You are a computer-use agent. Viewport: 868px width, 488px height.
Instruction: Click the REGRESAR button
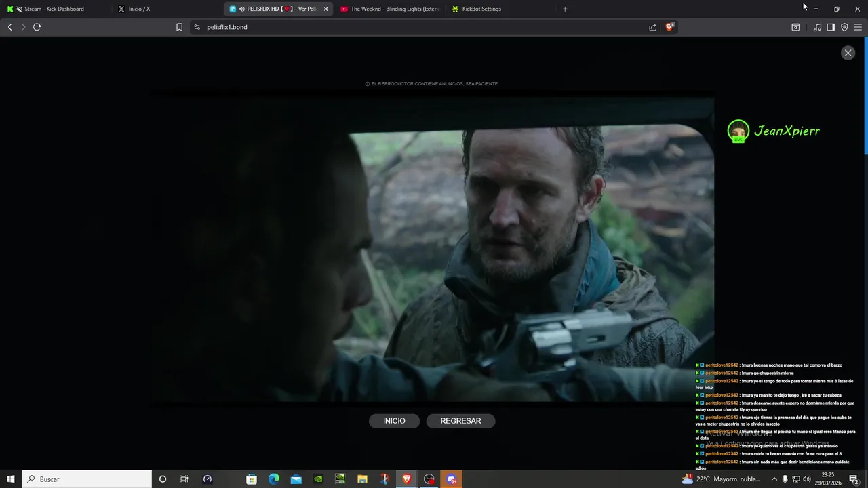pos(460,421)
